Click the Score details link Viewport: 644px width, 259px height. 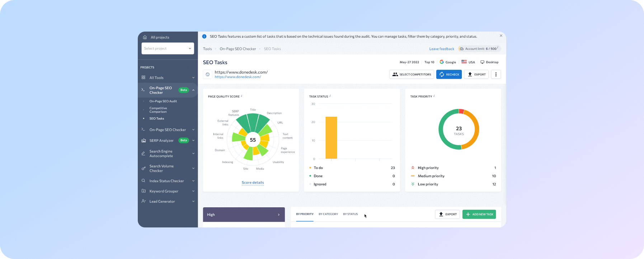[x=253, y=183]
